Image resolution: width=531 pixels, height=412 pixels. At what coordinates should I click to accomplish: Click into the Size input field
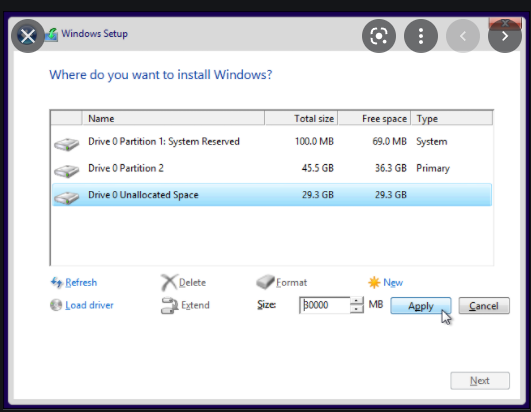(324, 305)
